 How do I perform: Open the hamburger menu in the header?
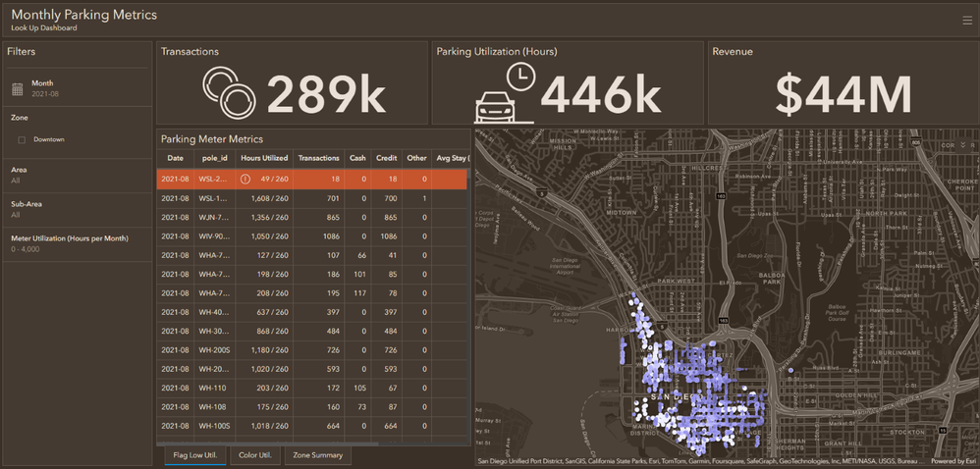[967, 20]
